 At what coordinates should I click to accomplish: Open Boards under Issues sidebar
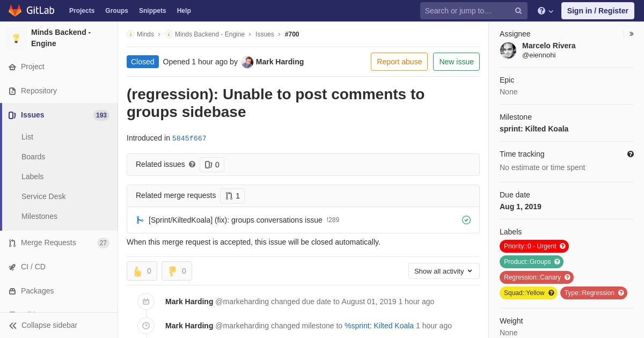tap(33, 157)
